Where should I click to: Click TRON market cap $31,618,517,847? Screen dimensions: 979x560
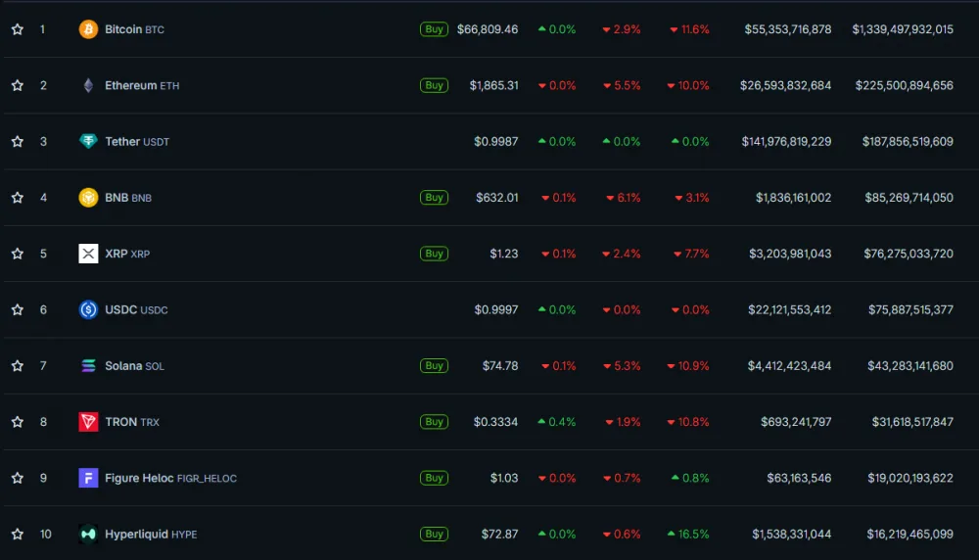(x=912, y=422)
